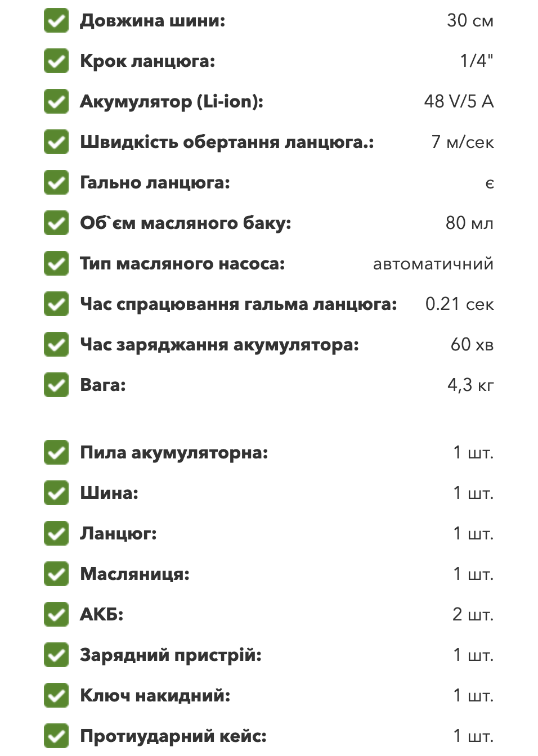Click the check icon next to Ланцюг
The width and height of the screenshot is (538, 756).
pyautogui.click(x=56, y=534)
